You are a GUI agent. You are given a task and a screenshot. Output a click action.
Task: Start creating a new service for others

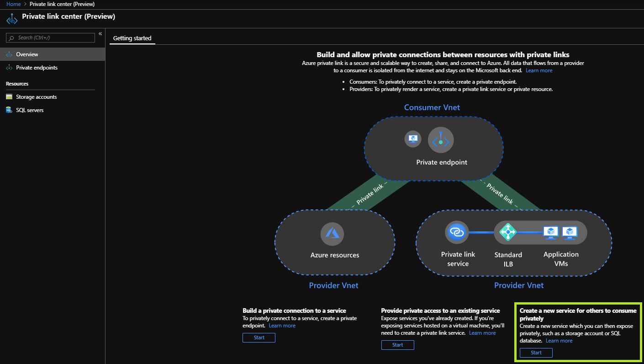tap(536, 353)
